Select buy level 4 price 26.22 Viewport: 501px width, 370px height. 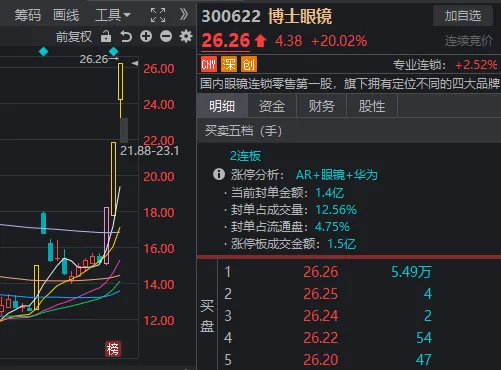(321, 338)
